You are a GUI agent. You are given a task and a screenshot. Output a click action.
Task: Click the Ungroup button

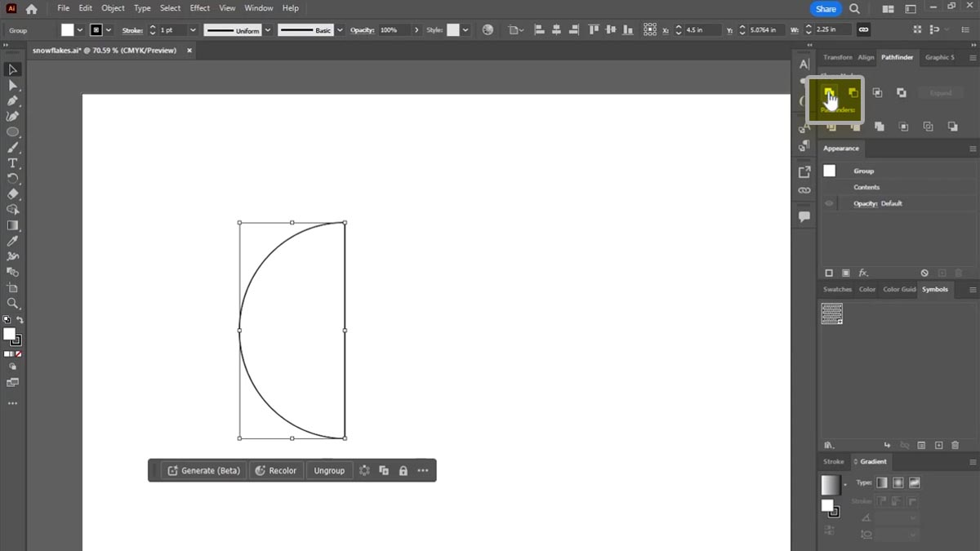[329, 471]
